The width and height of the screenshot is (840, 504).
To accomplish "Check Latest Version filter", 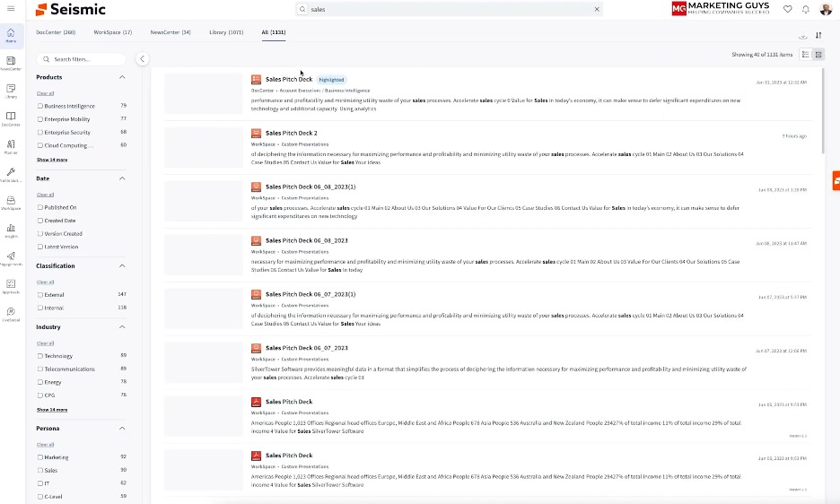I will 40,247.
